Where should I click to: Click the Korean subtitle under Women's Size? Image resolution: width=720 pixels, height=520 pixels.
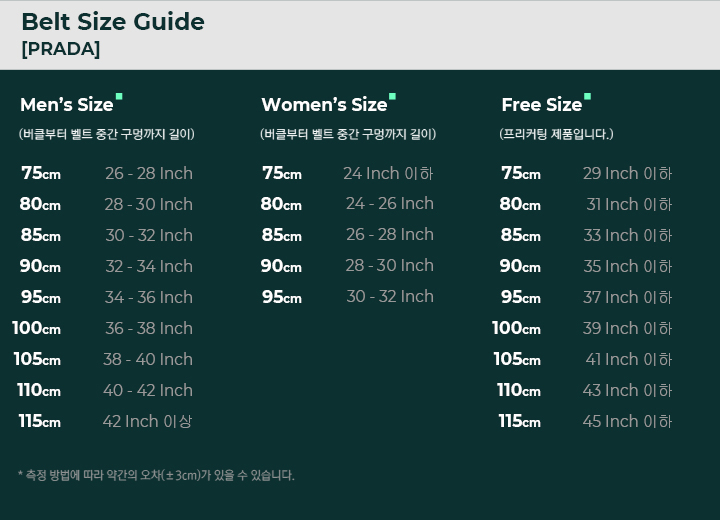tap(348, 134)
